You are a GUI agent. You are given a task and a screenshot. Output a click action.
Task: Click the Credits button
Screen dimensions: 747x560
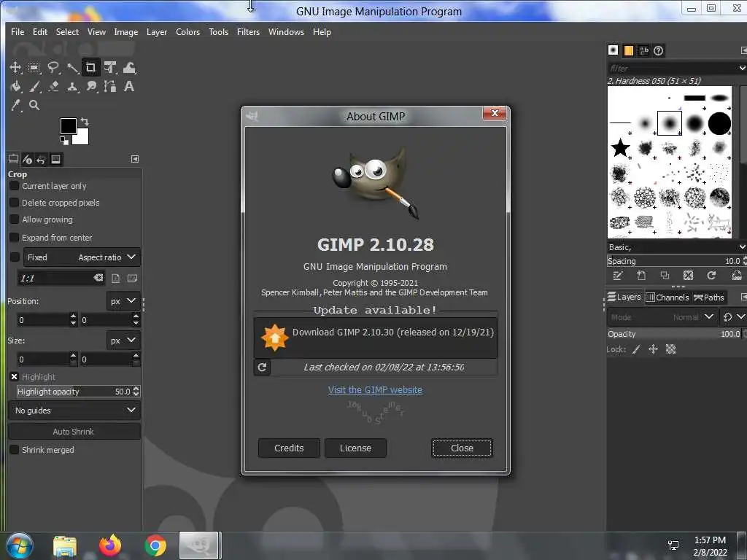289,448
